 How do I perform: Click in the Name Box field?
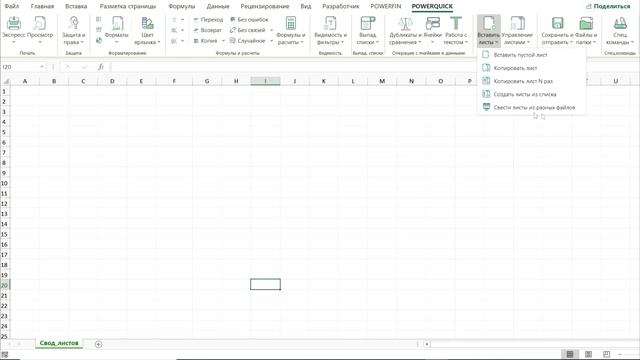[x=20, y=67]
